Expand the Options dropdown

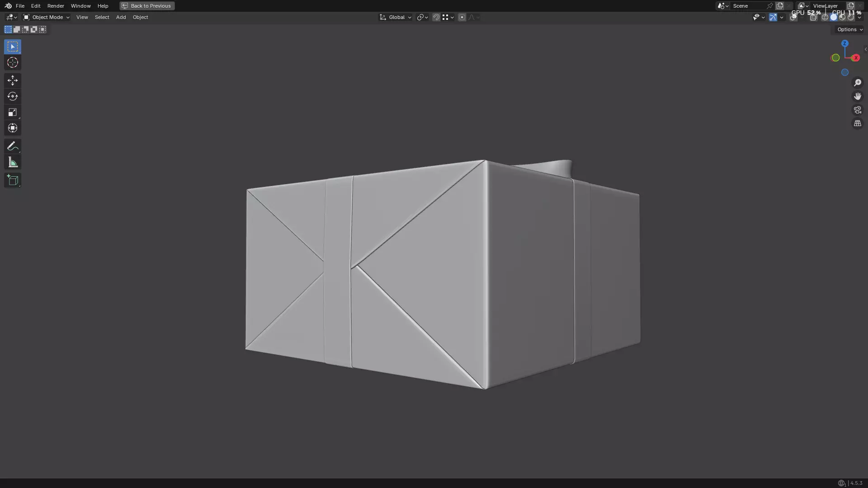tap(849, 29)
